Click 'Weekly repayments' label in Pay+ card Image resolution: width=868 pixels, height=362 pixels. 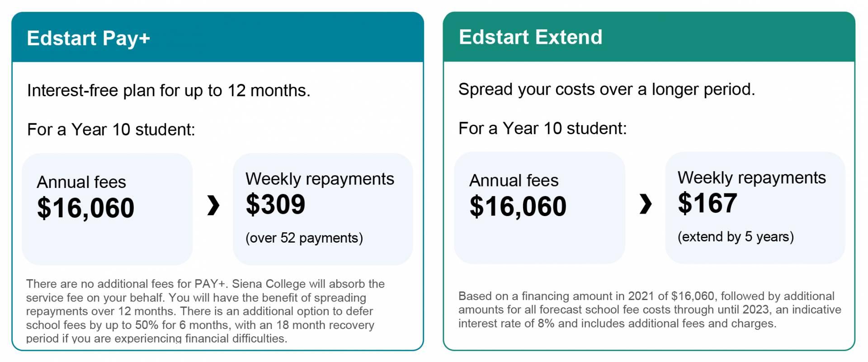coord(320,179)
